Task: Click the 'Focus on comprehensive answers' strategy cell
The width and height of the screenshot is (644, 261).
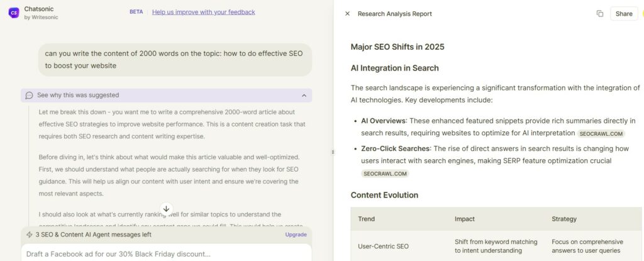Action: 587,246
